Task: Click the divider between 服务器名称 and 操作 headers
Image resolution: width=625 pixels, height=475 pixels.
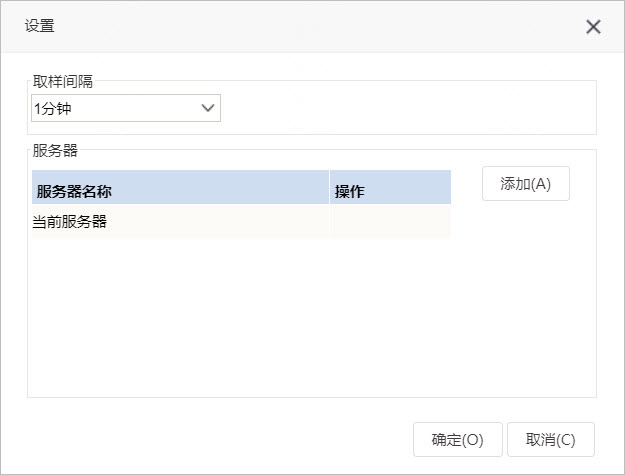Action: pyautogui.click(x=329, y=187)
